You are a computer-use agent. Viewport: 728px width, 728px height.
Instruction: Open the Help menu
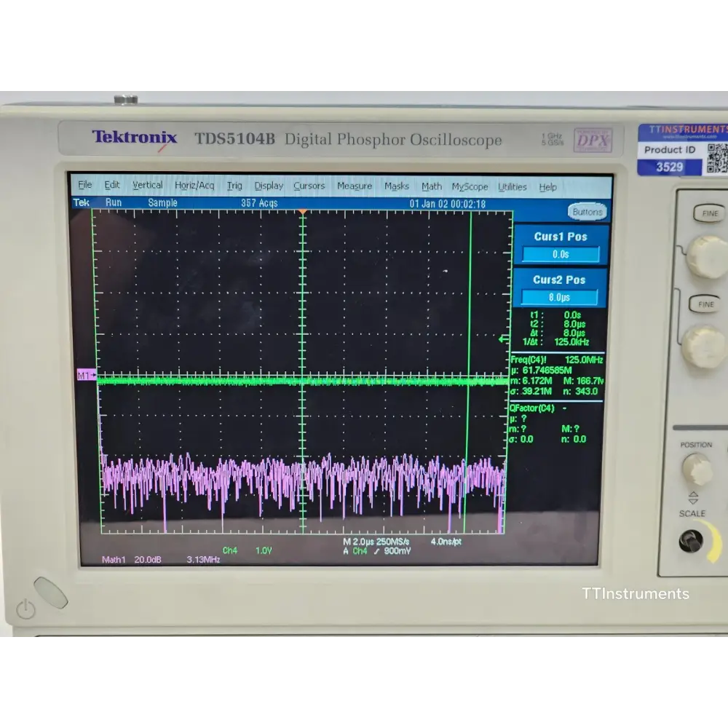coord(548,187)
